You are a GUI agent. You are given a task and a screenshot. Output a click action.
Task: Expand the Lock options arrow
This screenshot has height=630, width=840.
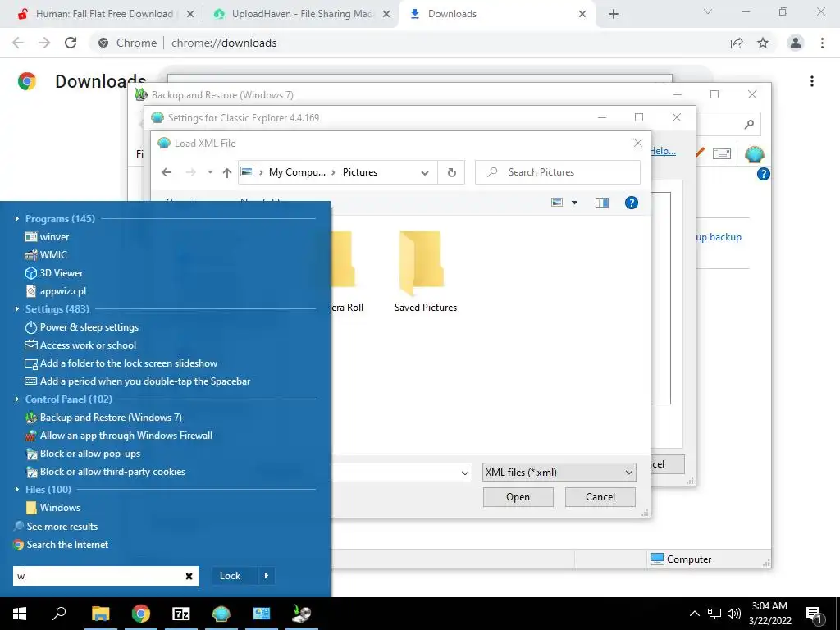tap(267, 576)
